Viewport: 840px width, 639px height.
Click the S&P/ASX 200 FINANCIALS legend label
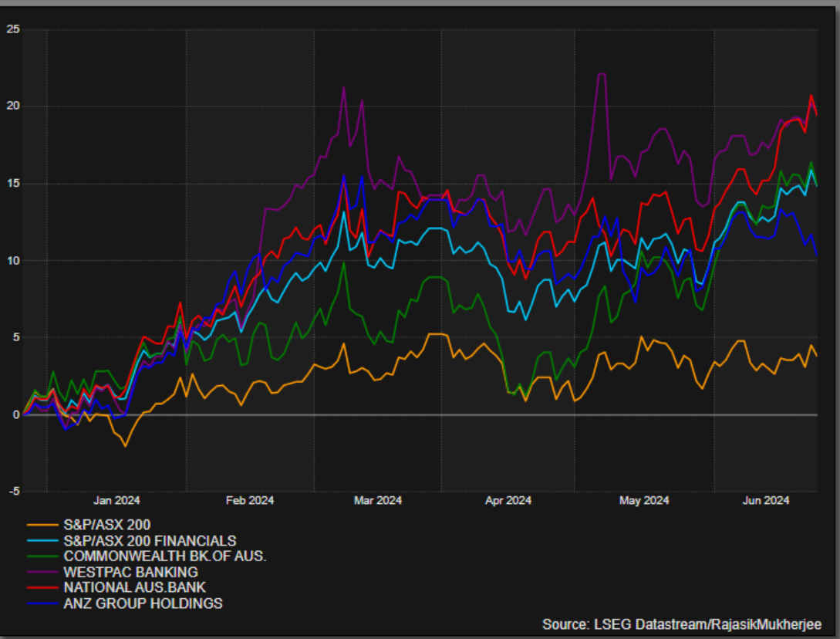point(150,541)
